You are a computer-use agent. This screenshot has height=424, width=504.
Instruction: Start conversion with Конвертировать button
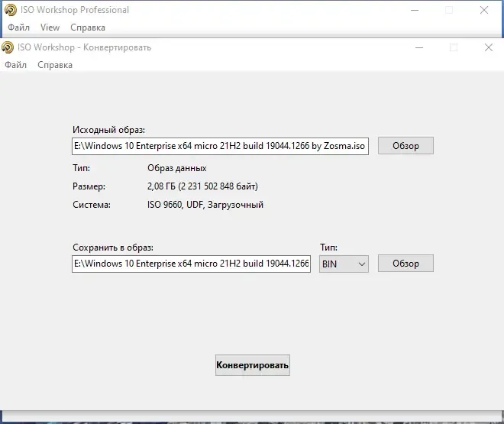pyautogui.click(x=253, y=365)
